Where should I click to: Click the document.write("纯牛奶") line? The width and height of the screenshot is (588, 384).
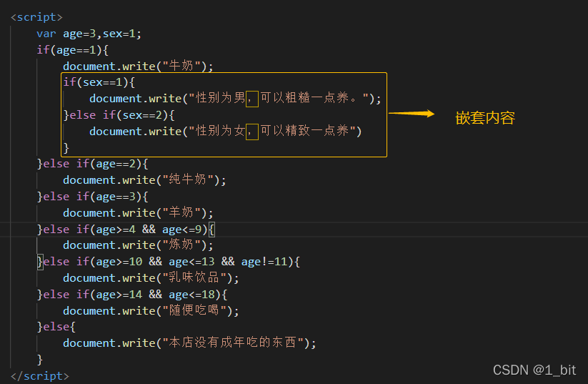[144, 180]
